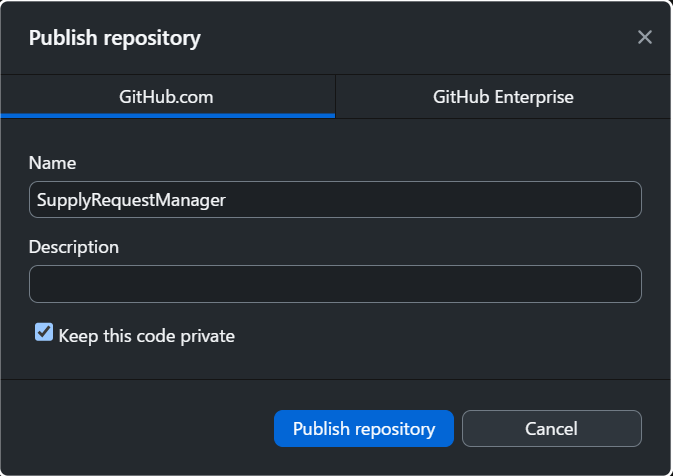Switch to the GitHub.com tab
673x476 pixels.
[x=167, y=97]
